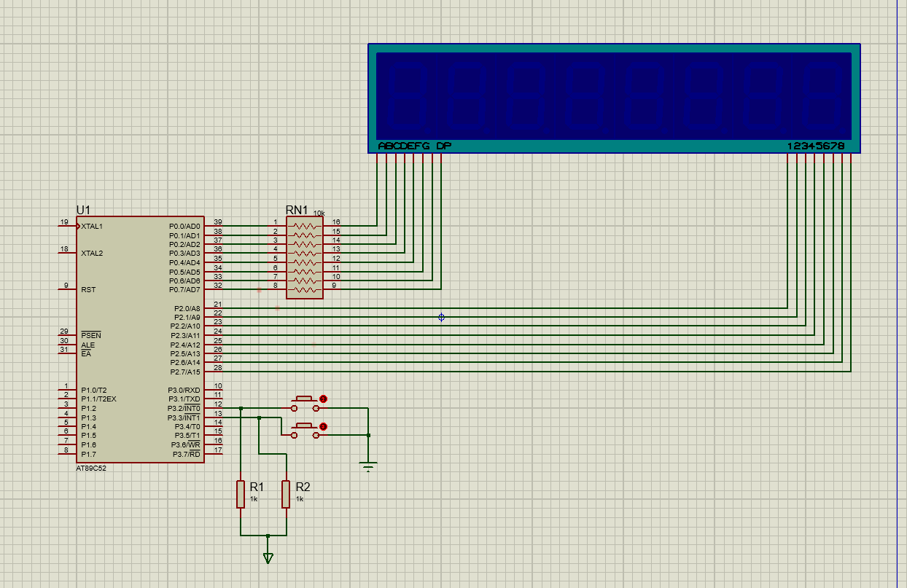Click pin number 39 of U1
Image resolution: width=907 pixels, height=588 pixels.
[217, 222]
